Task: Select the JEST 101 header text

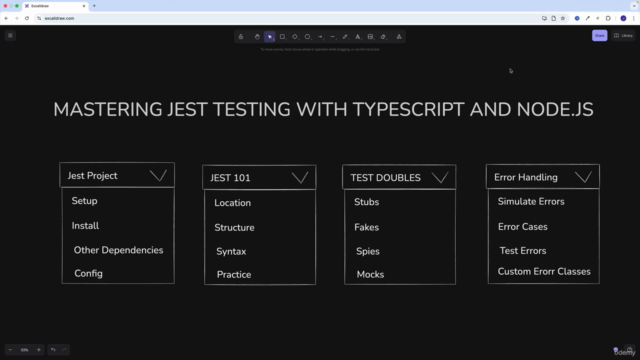Action: click(x=230, y=178)
